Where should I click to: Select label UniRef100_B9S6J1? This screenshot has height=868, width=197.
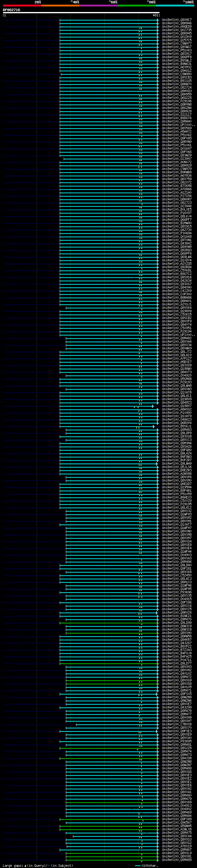tap(177, 426)
